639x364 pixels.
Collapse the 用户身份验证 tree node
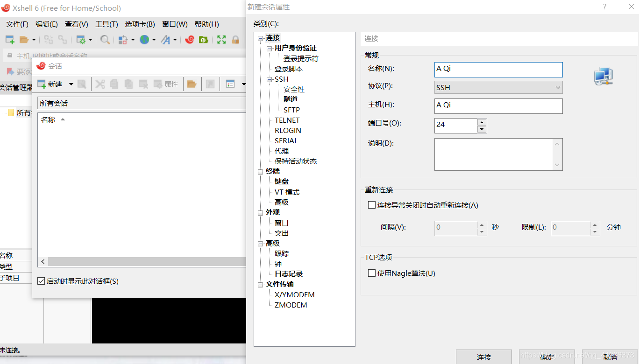pos(270,48)
